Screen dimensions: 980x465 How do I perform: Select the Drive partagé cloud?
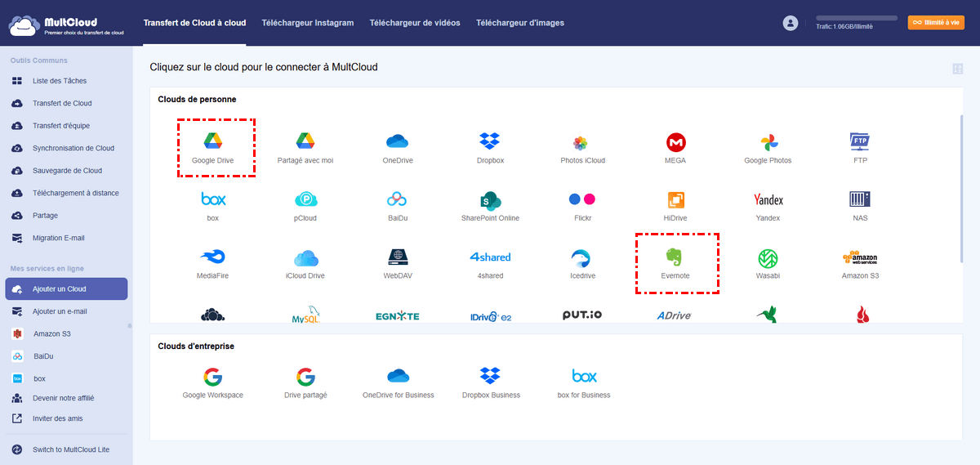click(305, 383)
